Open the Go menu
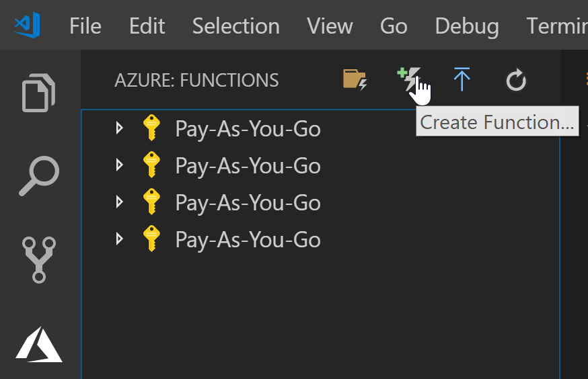The image size is (588, 379). pos(394,26)
